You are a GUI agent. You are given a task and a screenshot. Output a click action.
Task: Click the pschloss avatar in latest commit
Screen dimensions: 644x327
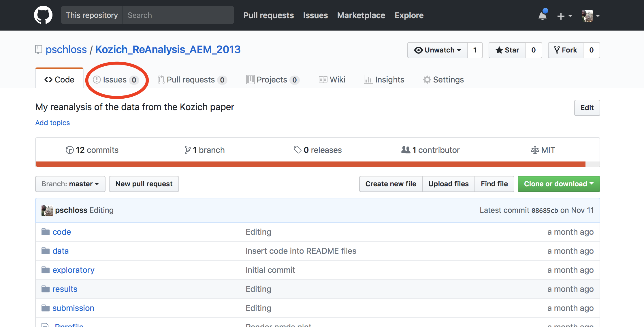coord(47,210)
